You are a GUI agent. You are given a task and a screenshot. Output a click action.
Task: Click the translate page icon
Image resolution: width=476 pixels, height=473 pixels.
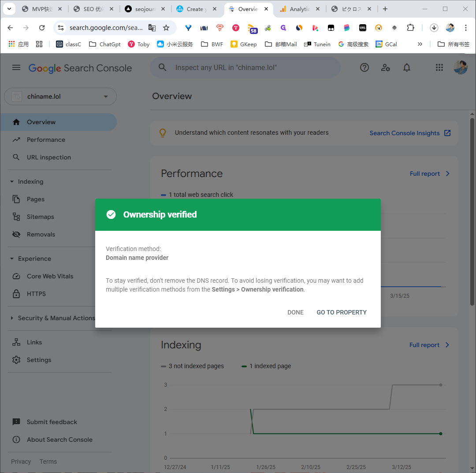[x=152, y=28]
